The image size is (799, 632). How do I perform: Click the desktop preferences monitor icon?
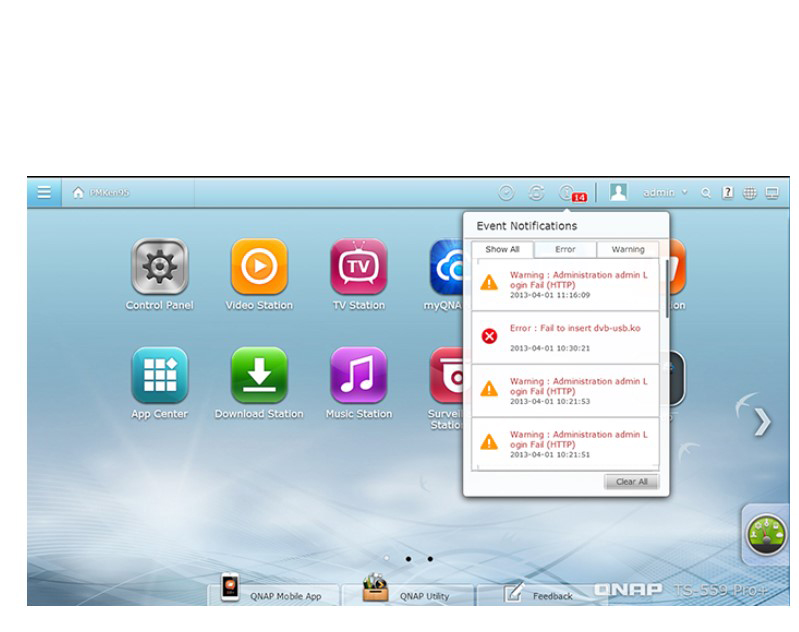click(x=772, y=193)
